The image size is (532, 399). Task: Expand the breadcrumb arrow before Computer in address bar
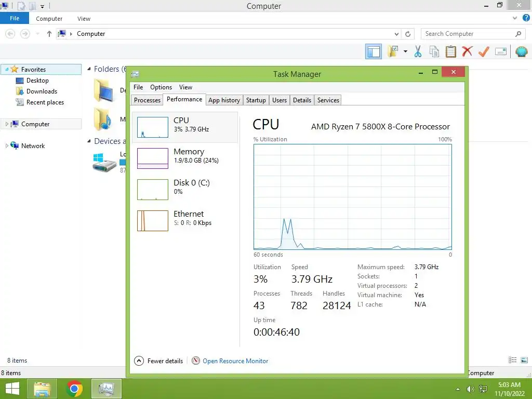coord(71,34)
